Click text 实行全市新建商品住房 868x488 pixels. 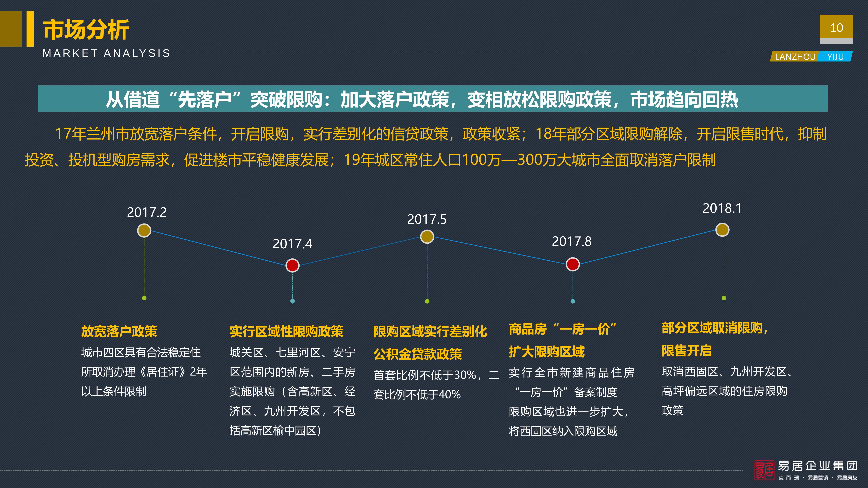572,373
